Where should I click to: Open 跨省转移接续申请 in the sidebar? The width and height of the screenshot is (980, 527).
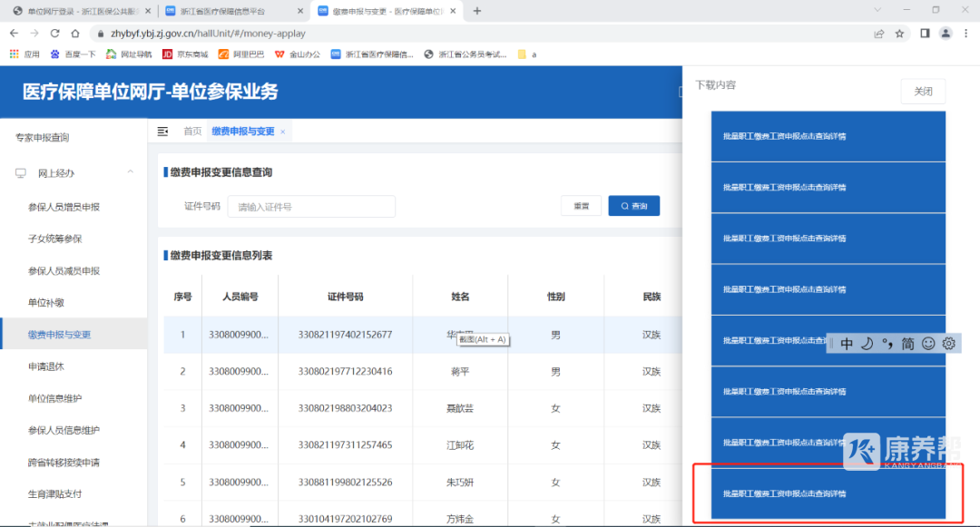point(64,462)
